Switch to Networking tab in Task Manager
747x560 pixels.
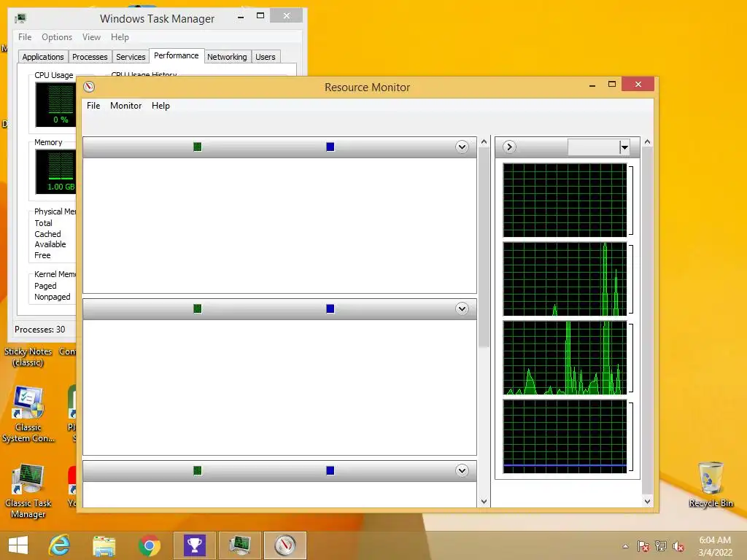pos(227,57)
